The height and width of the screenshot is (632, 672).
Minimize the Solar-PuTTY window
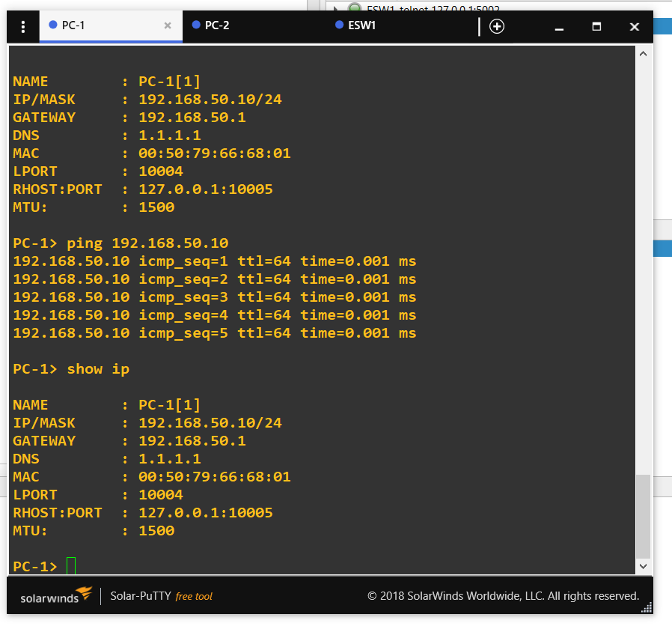[x=559, y=27]
